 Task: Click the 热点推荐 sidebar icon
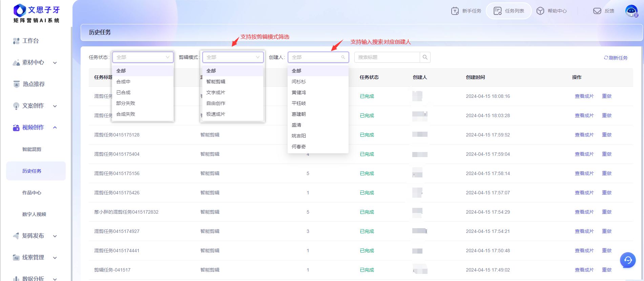[16, 84]
